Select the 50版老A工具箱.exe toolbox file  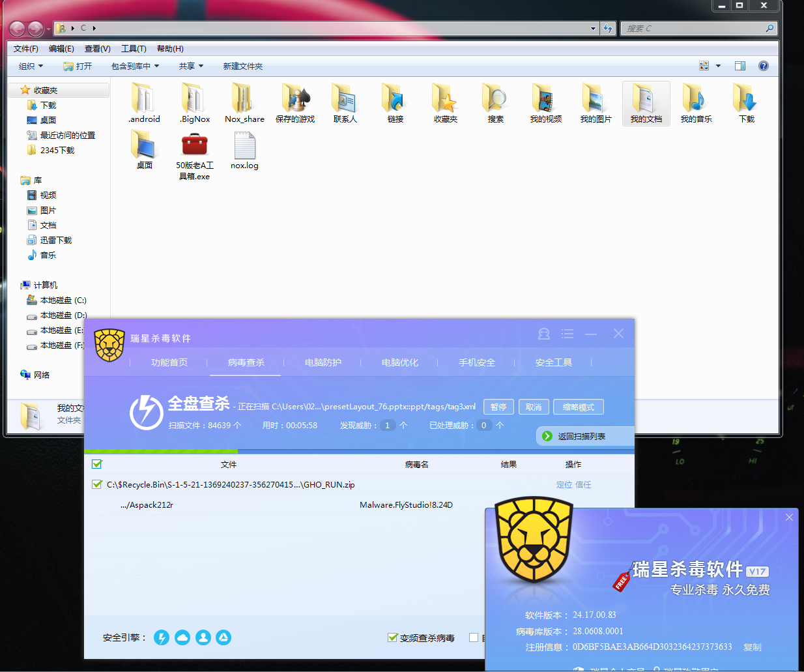tap(195, 155)
